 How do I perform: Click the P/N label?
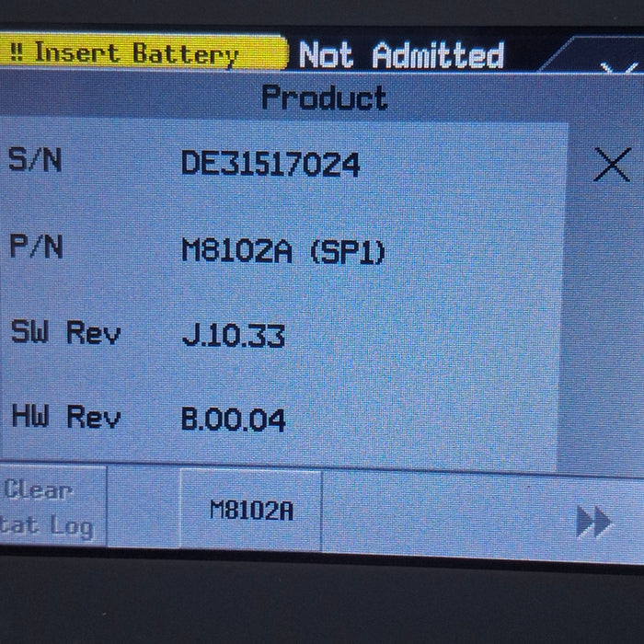click(35, 247)
